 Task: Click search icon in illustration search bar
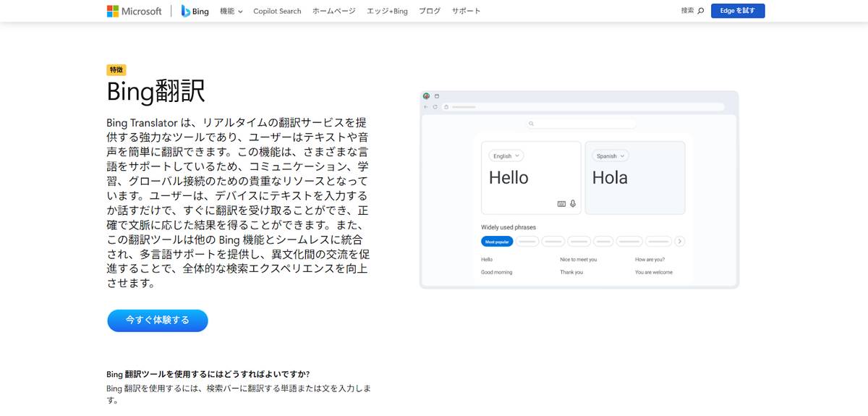coord(531,124)
